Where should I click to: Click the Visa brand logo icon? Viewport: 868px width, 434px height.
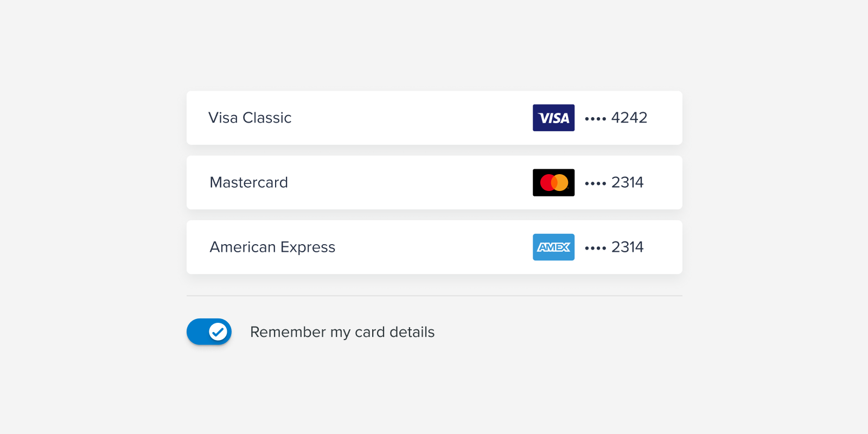coord(553,118)
